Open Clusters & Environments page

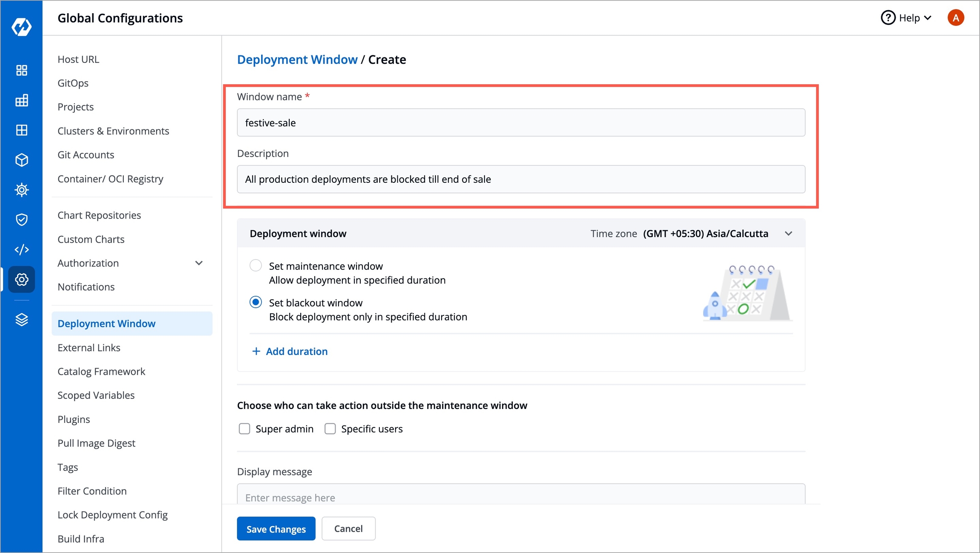pyautogui.click(x=113, y=131)
